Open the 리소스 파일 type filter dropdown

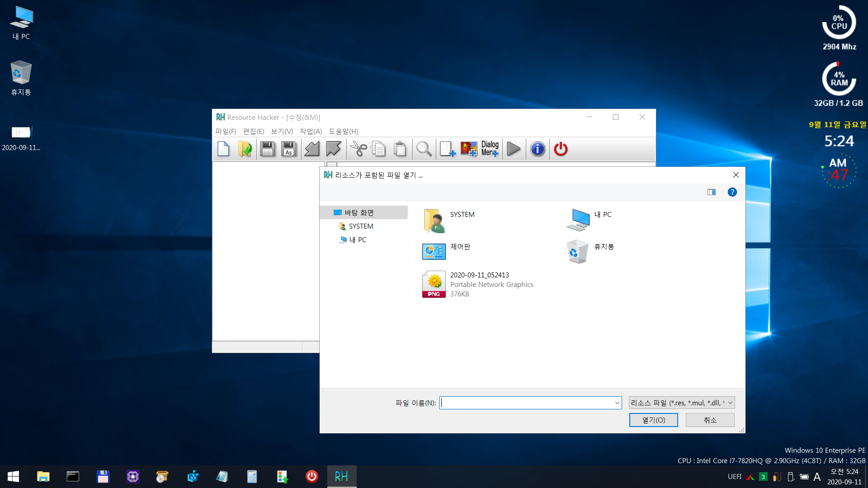(x=681, y=403)
